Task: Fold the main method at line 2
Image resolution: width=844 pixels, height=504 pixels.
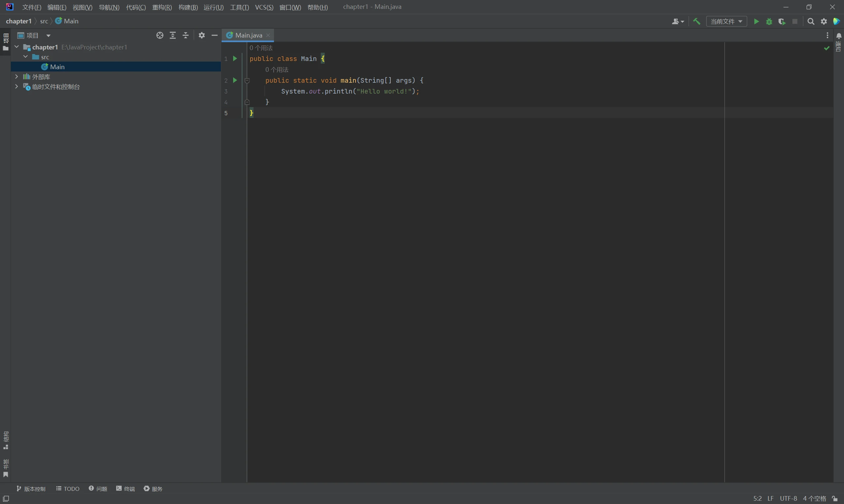Action: click(247, 80)
